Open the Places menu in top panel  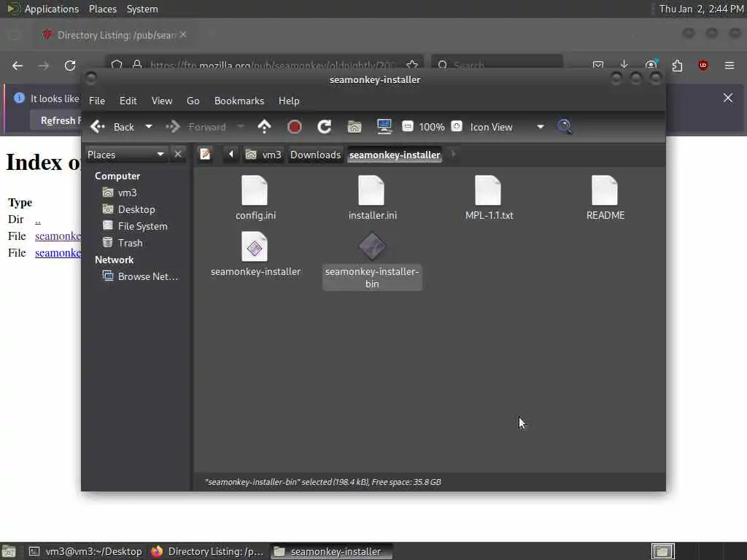click(x=102, y=9)
